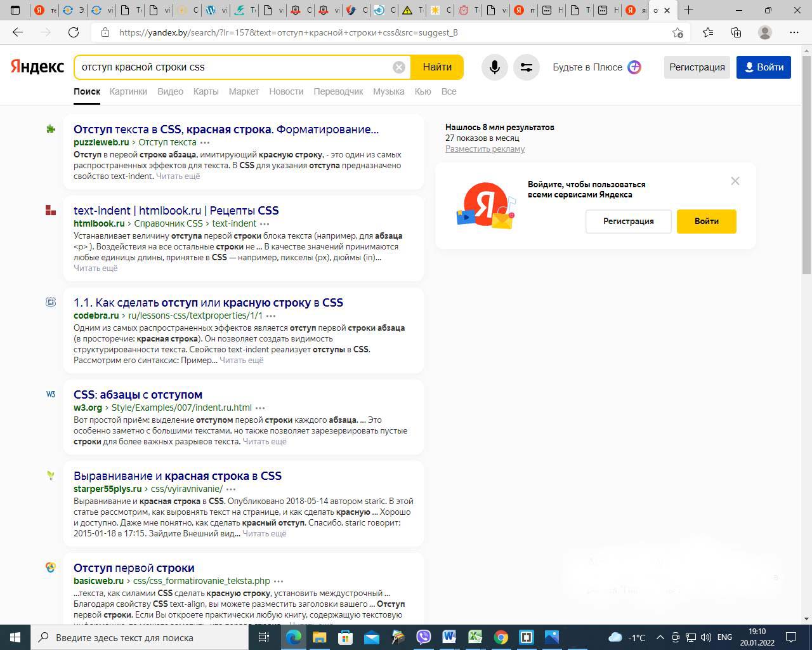
Task: Click the page vertical scrollbar
Action: 806,190
